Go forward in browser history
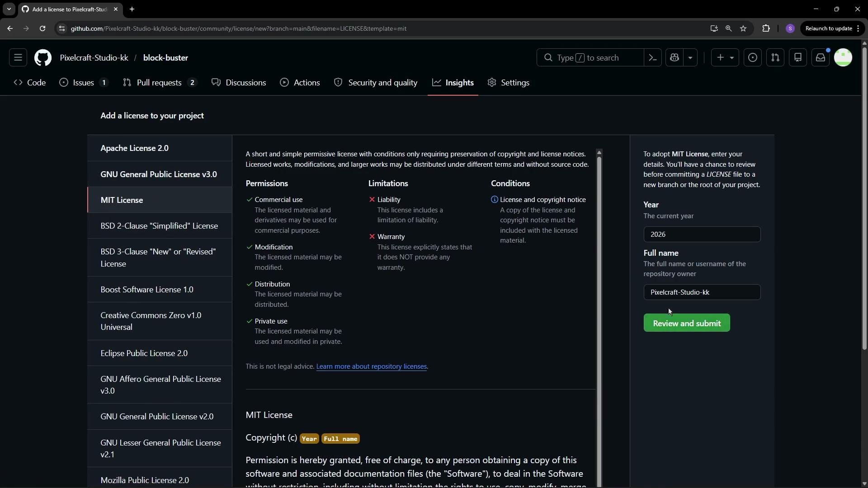Viewport: 868px width, 488px height. point(26,28)
